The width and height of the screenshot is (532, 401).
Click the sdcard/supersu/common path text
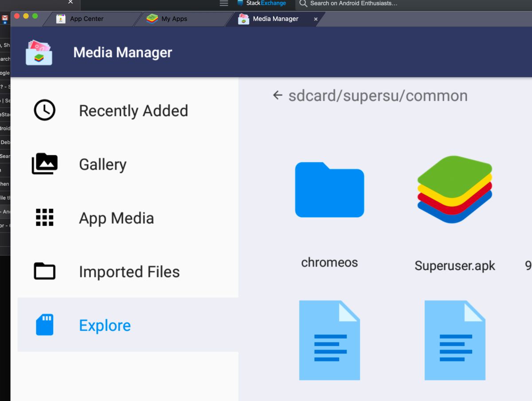click(378, 96)
